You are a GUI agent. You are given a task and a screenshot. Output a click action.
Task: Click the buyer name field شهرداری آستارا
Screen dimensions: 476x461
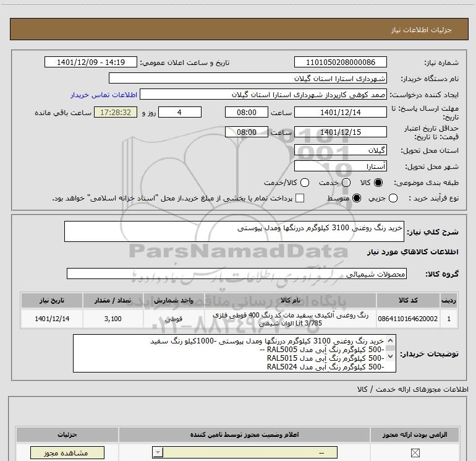[248, 78]
